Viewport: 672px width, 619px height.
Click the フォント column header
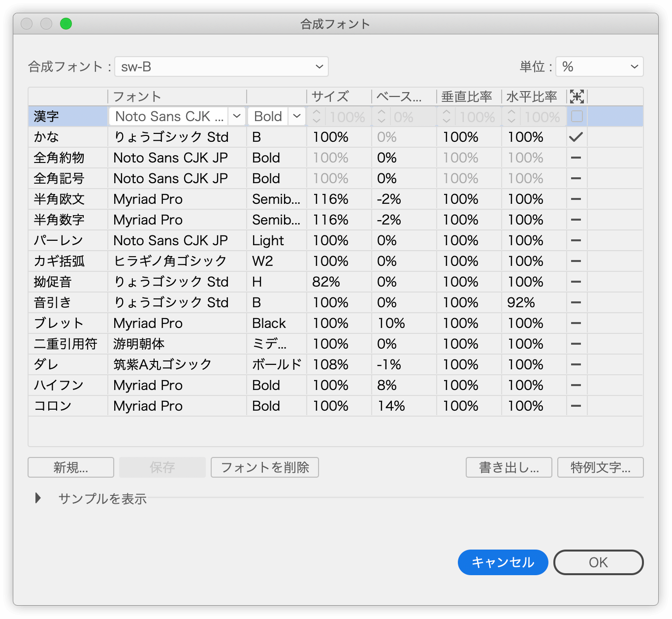click(x=137, y=97)
